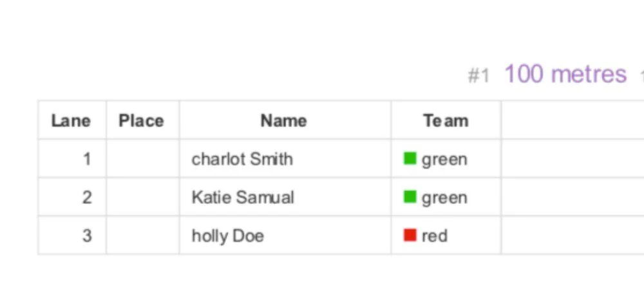Select the Team column header
This screenshot has height=293, width=644.
pyautogui.click(x=446, y=120)
